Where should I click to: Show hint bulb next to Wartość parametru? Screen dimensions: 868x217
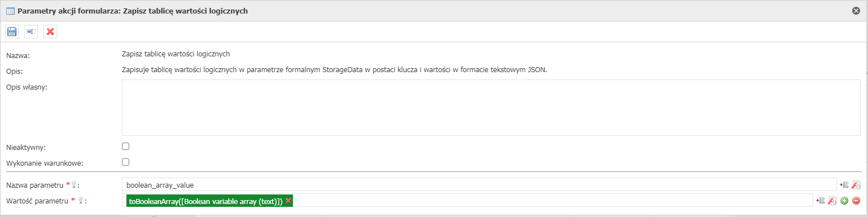[80, 201]
